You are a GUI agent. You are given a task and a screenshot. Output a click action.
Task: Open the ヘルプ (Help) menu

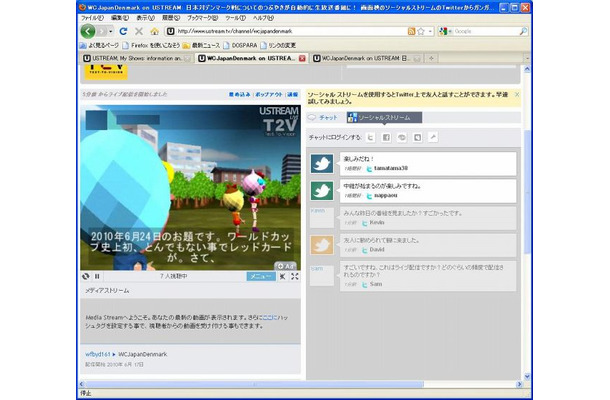263,18
